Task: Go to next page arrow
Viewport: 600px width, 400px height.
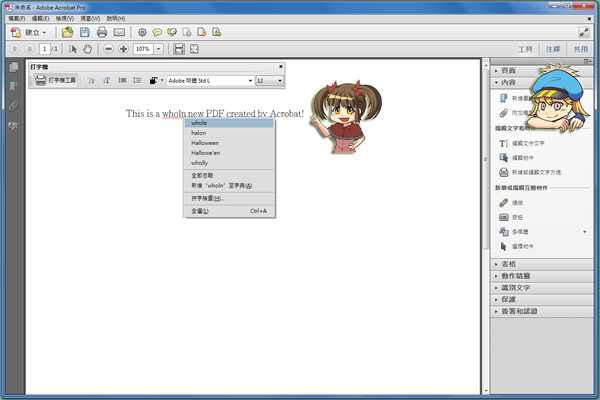Action: (29, 49)
